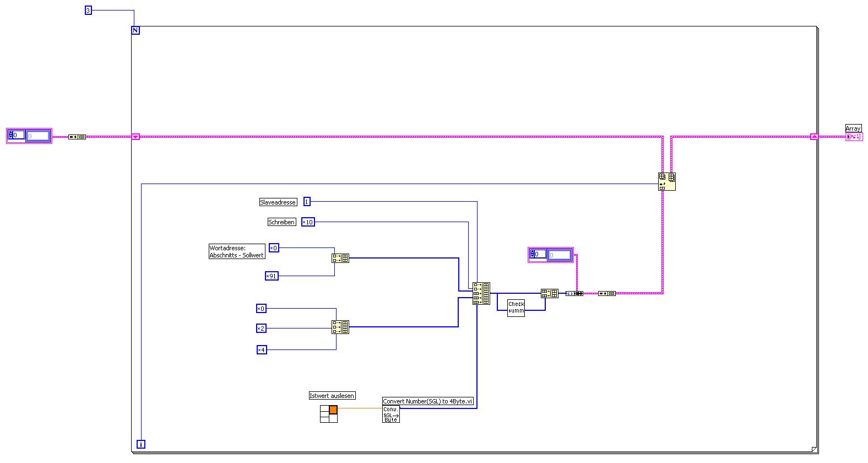Viewport: 868px width, 463px height.
Task: Select the Schreiben constant x10
Action: point(308,222)
